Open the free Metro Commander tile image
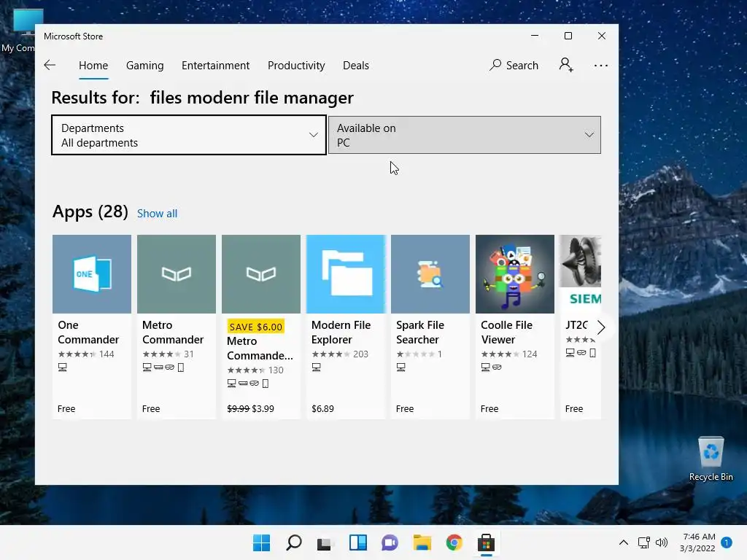 point(177,274)
